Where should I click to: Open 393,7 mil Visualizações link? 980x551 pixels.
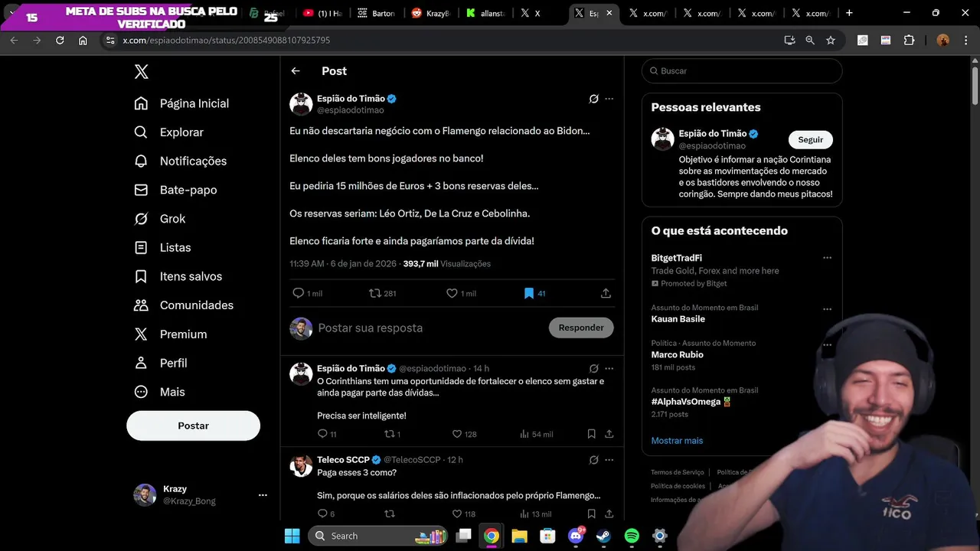447,263
